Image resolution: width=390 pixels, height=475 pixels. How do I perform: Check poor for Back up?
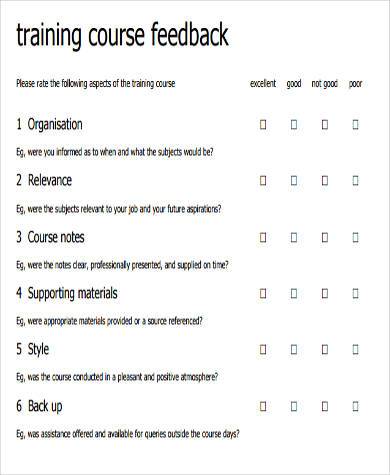tap(355, 406)
